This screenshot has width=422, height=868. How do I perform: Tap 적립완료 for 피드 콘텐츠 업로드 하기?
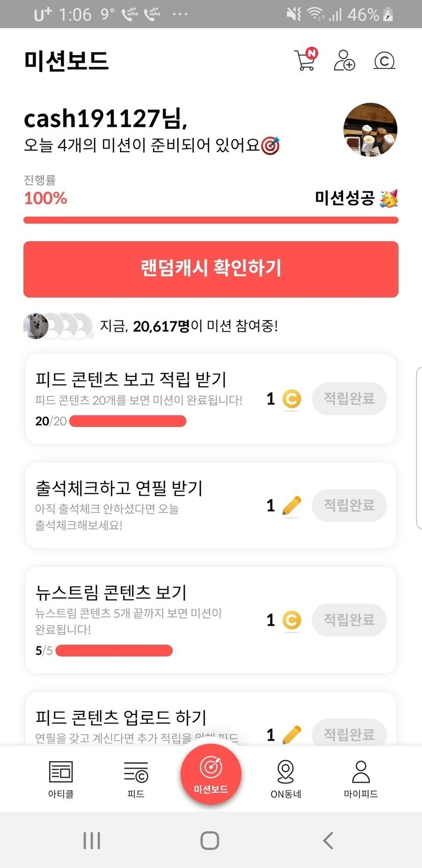[349, 733]
